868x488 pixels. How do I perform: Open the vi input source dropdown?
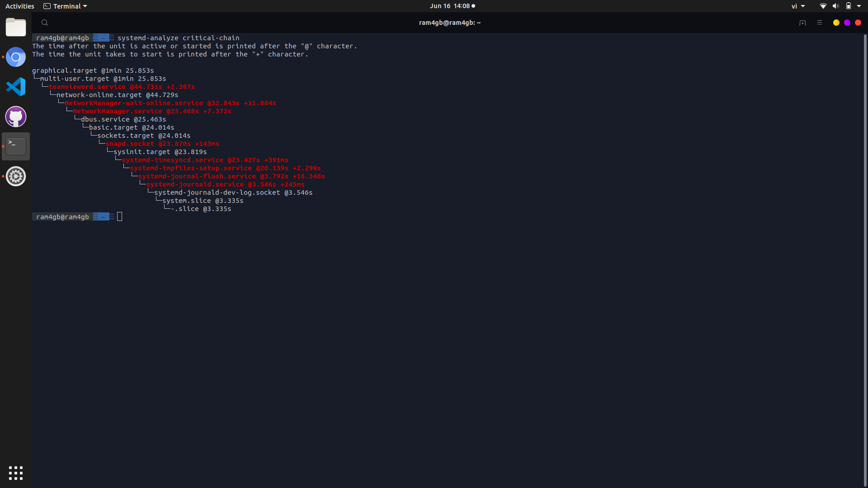tap(798, 6)
